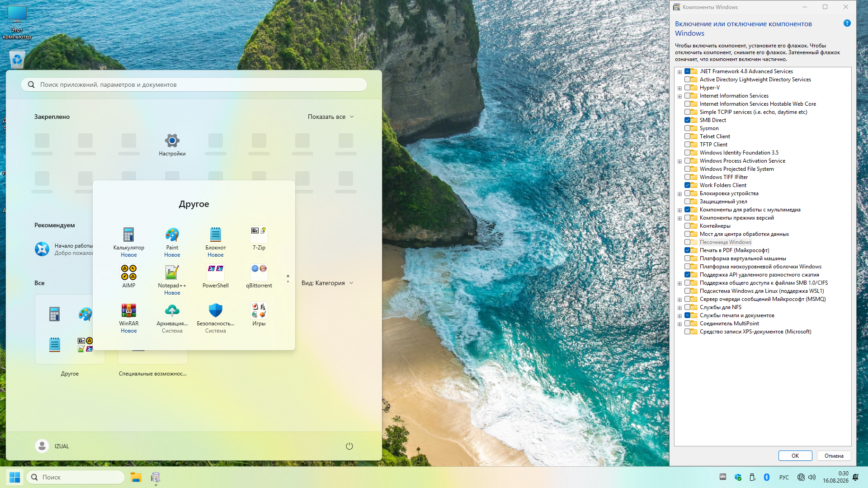
Task: Open Windows Components taskbar icon
Action: pos(156,477)
